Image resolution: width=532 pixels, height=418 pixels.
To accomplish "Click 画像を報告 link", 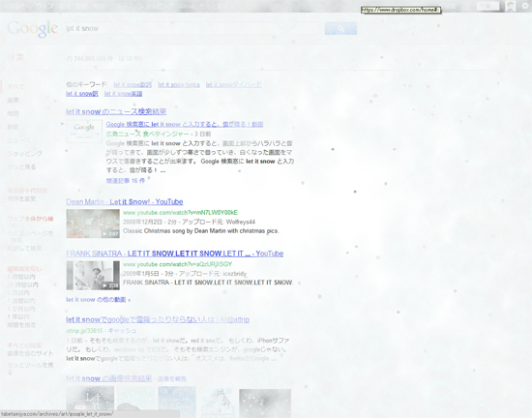I will (172, 379).
